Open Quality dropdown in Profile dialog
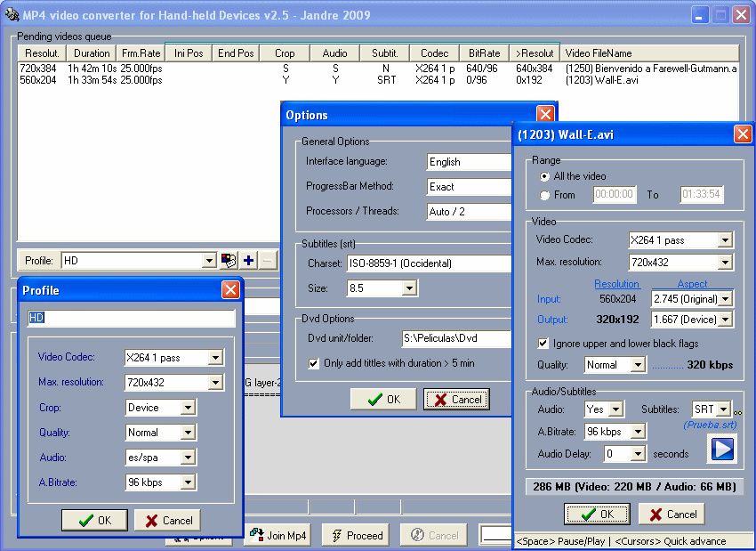Image resolution: width=756 pixels, height=551 pixels. click(x=188, y=433)
